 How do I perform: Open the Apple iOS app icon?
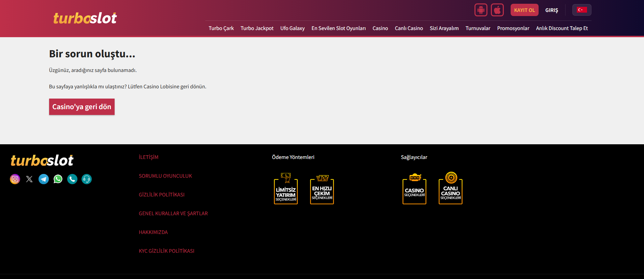point(497,10)
